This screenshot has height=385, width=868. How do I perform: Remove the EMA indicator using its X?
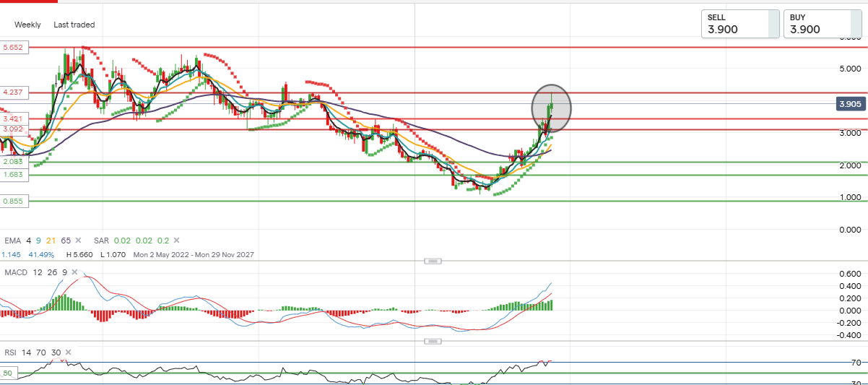78,240
